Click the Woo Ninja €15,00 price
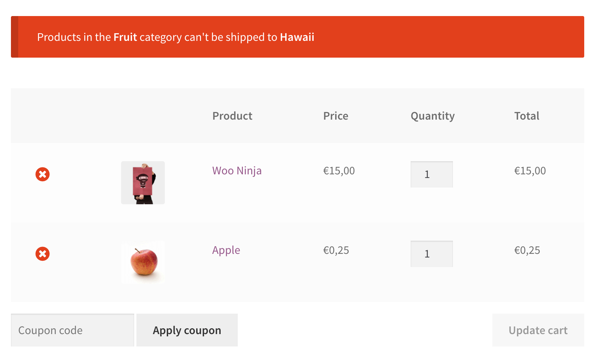Image resolution: width=601 pixels, height=364 pixels. (x=339, y=171)
